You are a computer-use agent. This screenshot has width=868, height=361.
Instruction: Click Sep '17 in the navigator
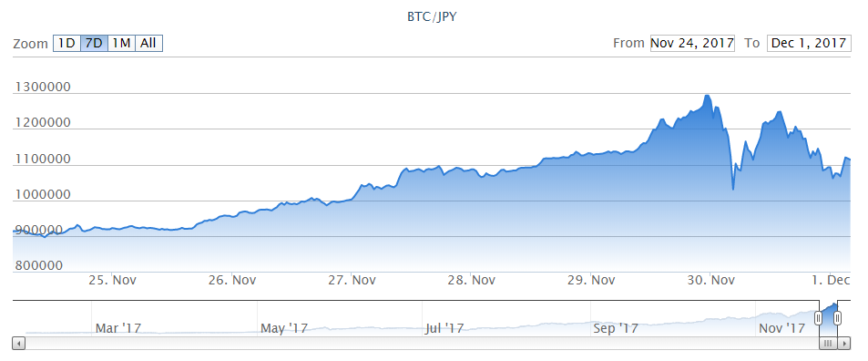tap(615, 328)
